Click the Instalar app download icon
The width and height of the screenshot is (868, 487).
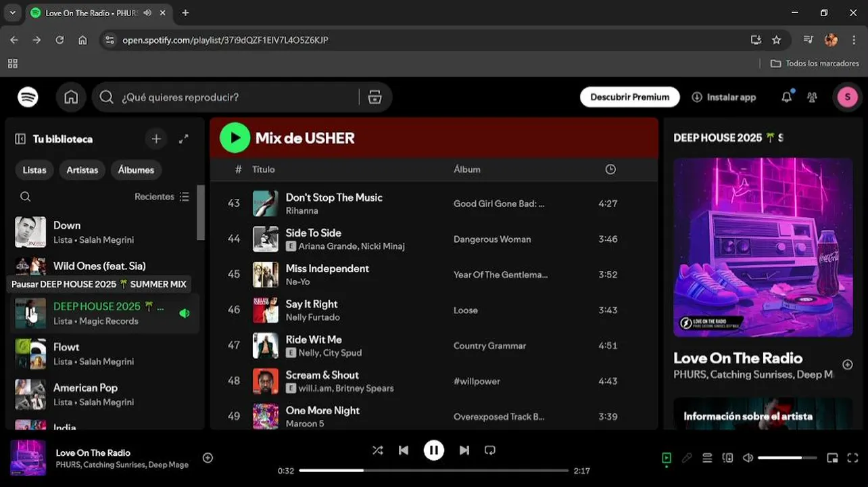pyautogui.click(x=697, y=97)
